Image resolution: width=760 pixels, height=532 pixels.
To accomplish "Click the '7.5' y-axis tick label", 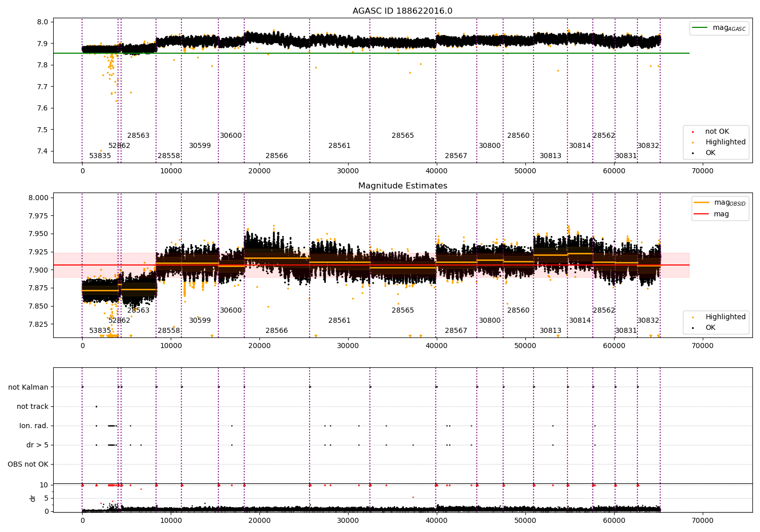I will (x=43, y=130).
